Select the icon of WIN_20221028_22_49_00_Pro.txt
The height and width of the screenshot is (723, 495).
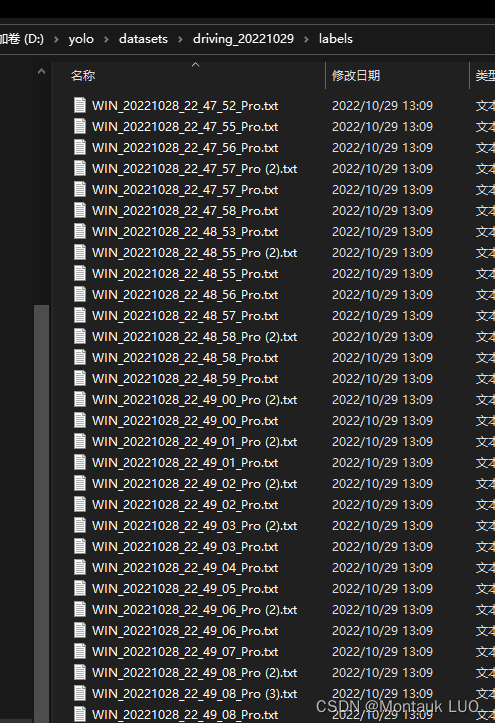[x=80, y=421]
